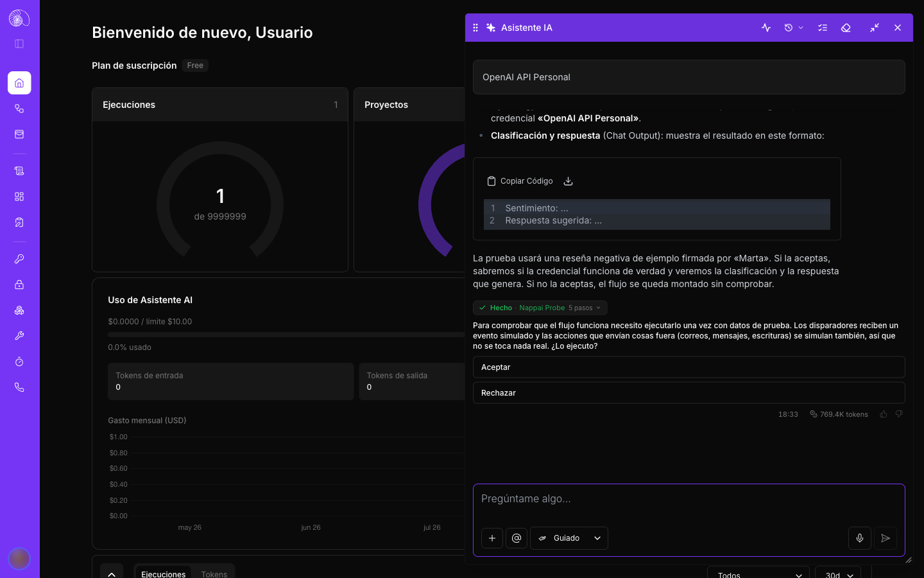924x578 pixels.
Task: Click Rechazar option
Action: tap(689, 393)
